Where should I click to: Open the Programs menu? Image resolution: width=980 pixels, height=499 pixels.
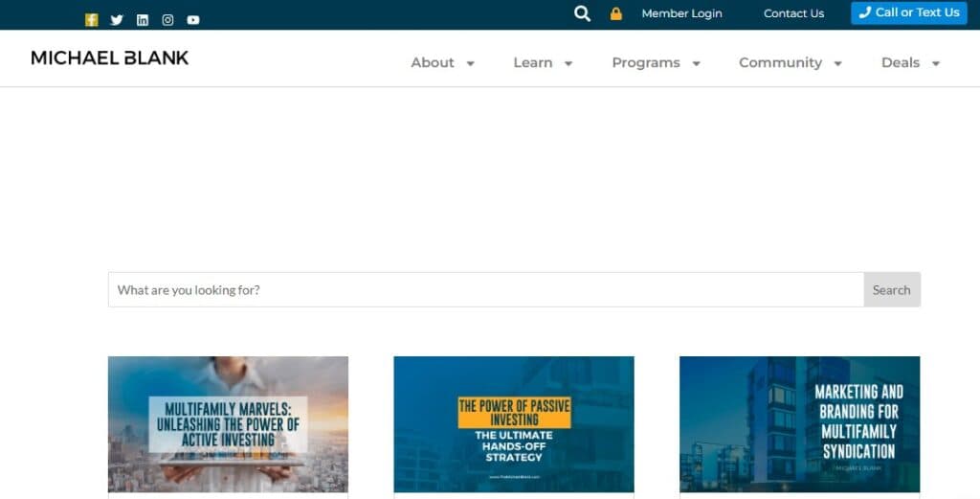click(x=646, y=62)
